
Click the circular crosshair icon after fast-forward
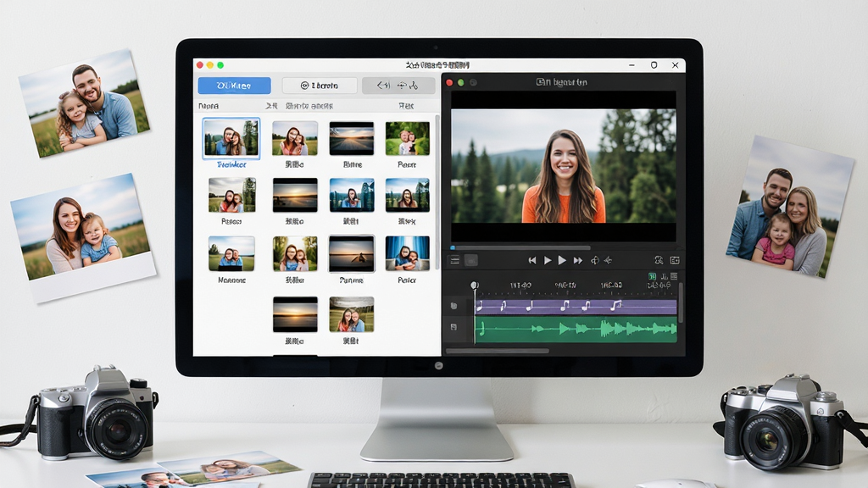(594, 260)
